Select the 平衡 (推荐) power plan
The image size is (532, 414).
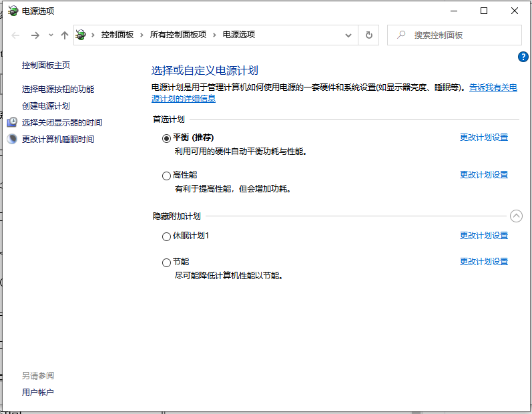click(x=166, y=138)
